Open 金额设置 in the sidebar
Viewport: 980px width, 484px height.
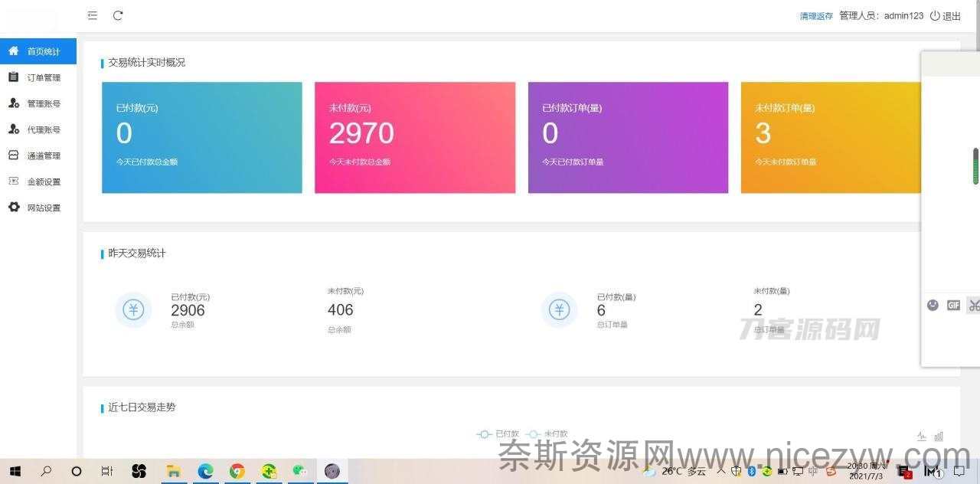[38, 181]
